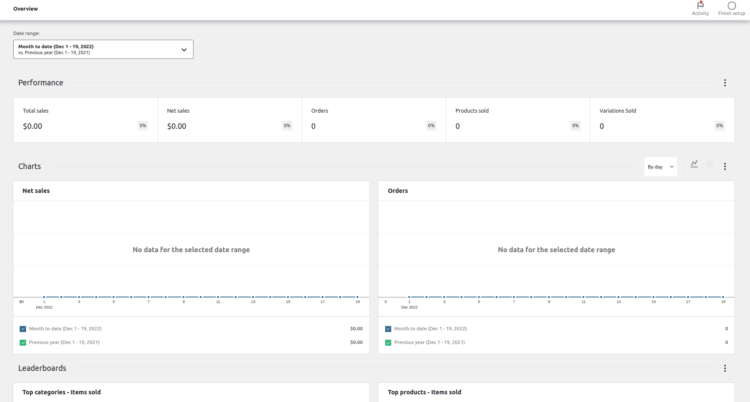Click the Orders chart title
The image size is (750, 402).
tap(397, 190)
